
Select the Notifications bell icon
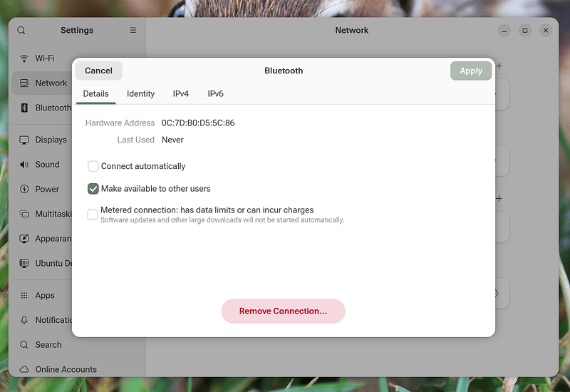pos(24,320)
